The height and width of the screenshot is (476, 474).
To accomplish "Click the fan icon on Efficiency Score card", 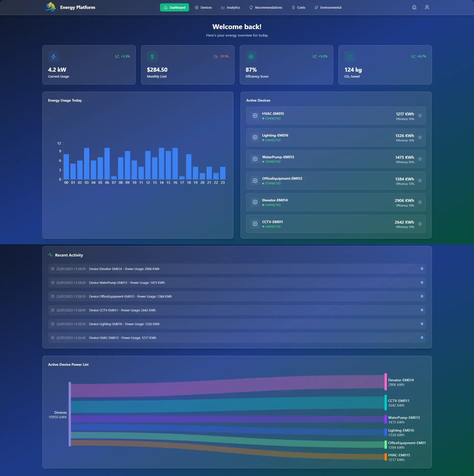I will pyautogui.click(x=251, y=57).
